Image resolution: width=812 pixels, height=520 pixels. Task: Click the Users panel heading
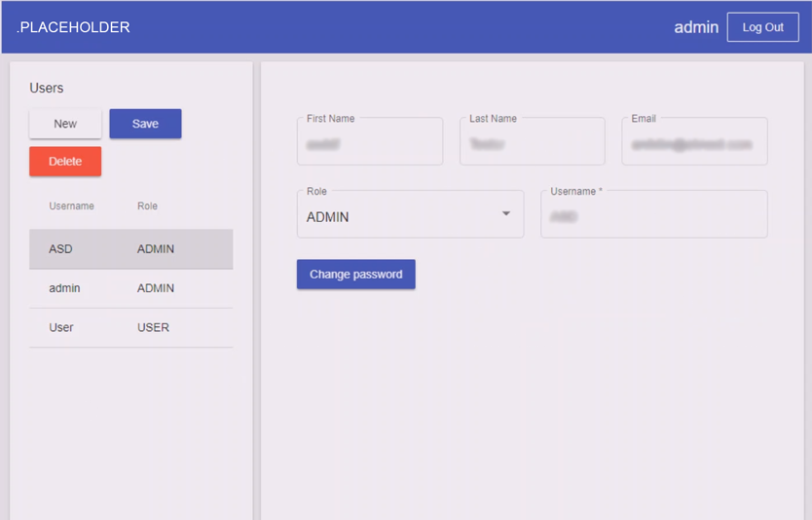coord(47,88)
